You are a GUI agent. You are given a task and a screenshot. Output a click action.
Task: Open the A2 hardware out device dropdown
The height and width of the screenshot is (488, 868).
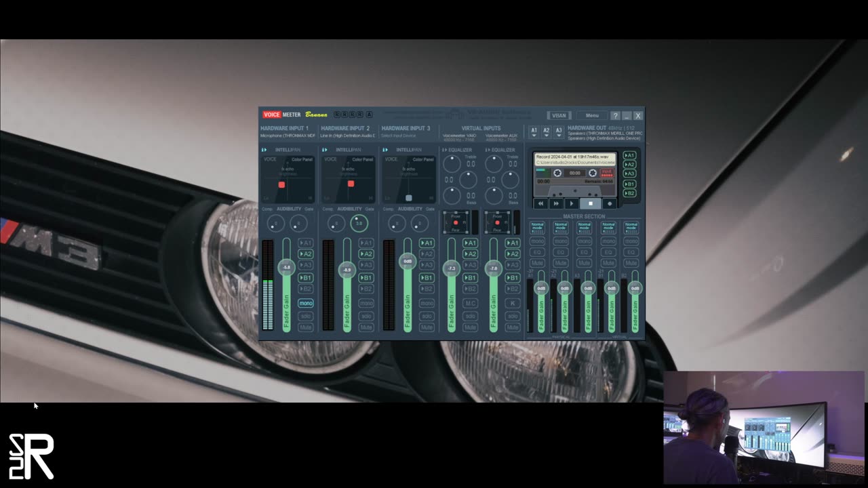(547, 131)
